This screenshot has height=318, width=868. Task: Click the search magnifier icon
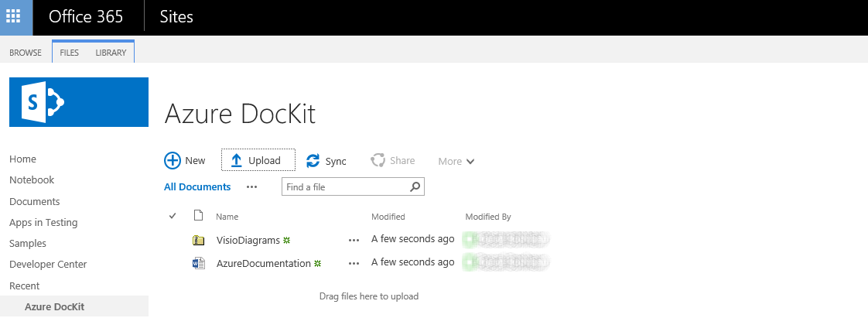pyautogui.click(x=415, y=186)
